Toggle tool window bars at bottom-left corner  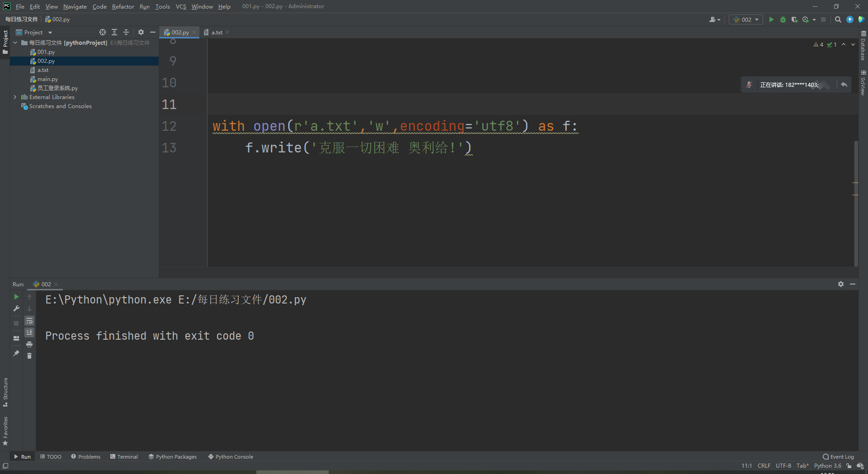click(x=5, y=466)
